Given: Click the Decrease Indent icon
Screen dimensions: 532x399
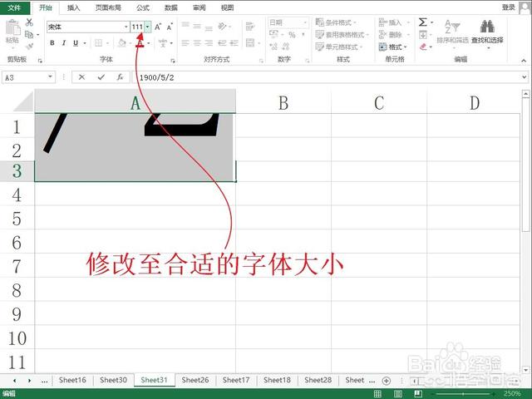Looking at the screenshot, I should 222,43.
